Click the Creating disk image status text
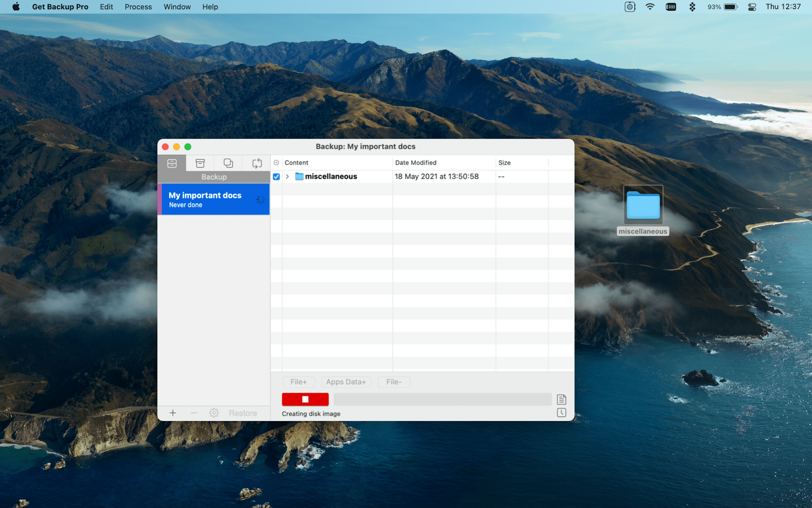This screenshot has width=812, height=508. (x=311, y=414)
